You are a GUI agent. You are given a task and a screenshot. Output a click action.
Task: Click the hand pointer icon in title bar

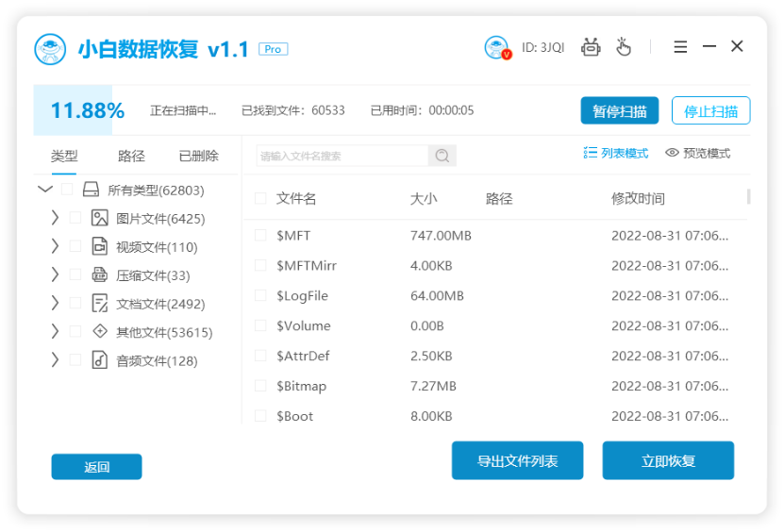click(624, 47)
